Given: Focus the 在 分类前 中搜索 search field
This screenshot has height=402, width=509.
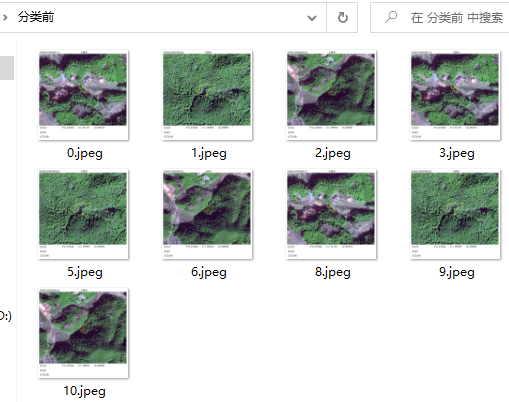Looking at the screenshot, I should 440,18.
